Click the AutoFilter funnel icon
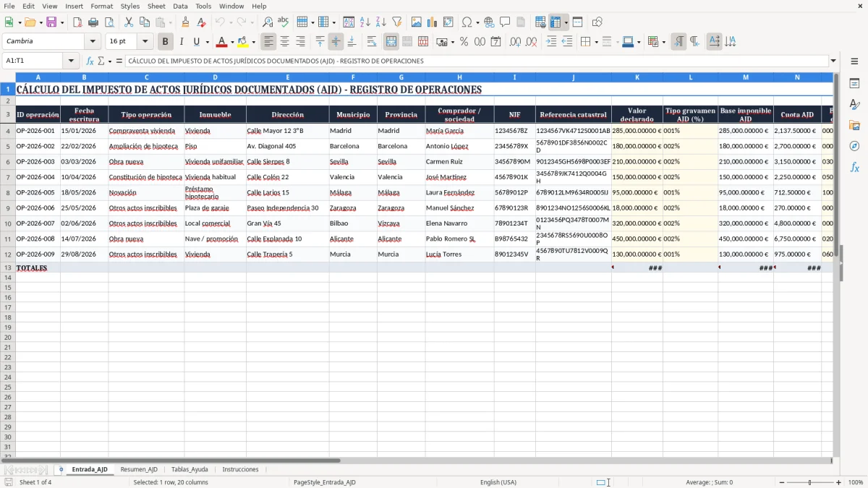868x488 pixels. 397,22
